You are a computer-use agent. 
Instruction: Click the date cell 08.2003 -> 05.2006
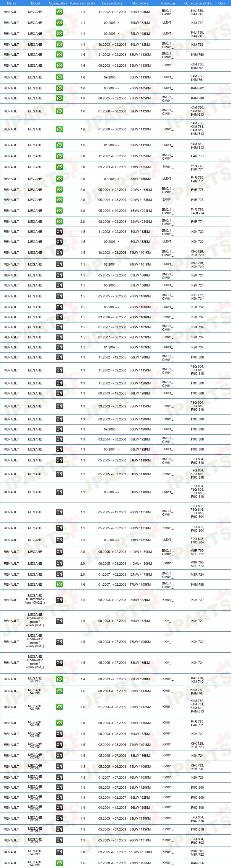112,734
